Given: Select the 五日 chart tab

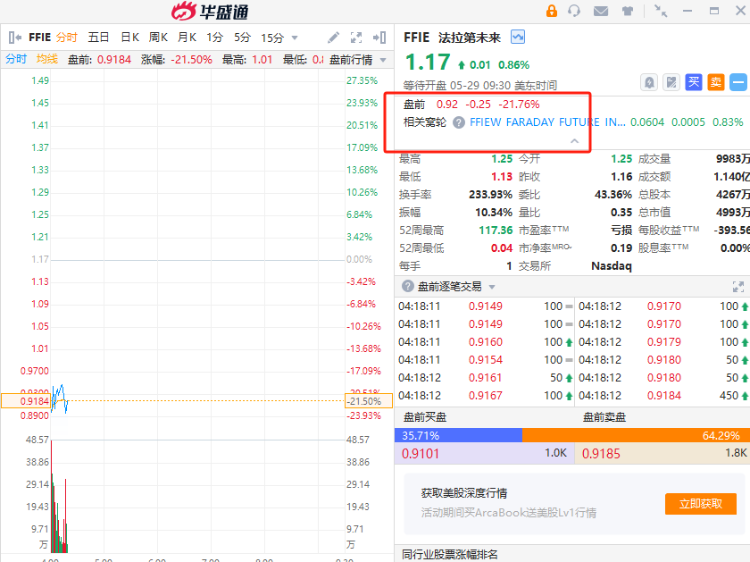Looking at the screenshot, I should [98, 37].
